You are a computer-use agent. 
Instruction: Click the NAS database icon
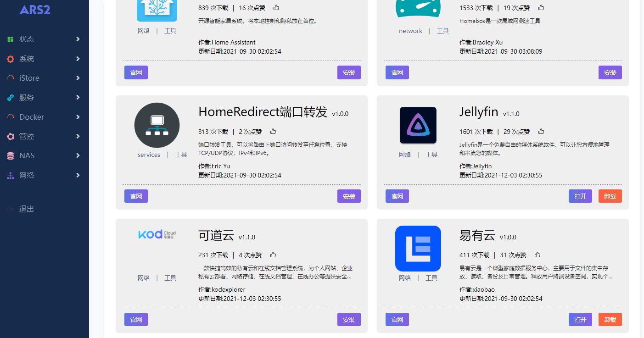pos(11,156)
